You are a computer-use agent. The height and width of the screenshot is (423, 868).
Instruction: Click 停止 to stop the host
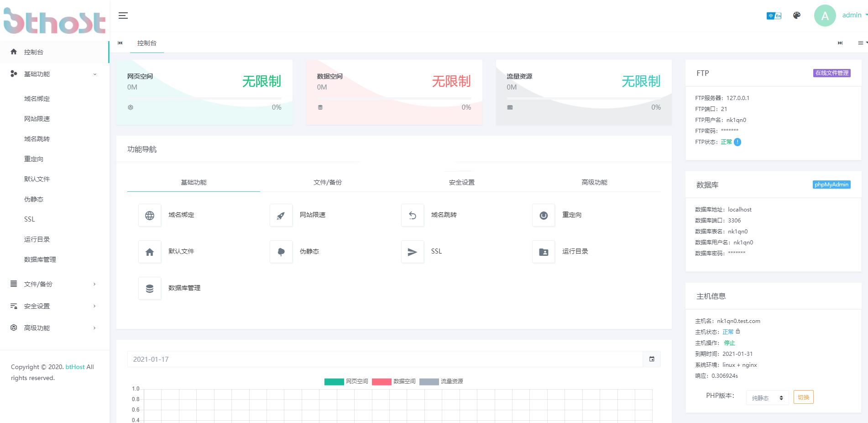point(729,343)
